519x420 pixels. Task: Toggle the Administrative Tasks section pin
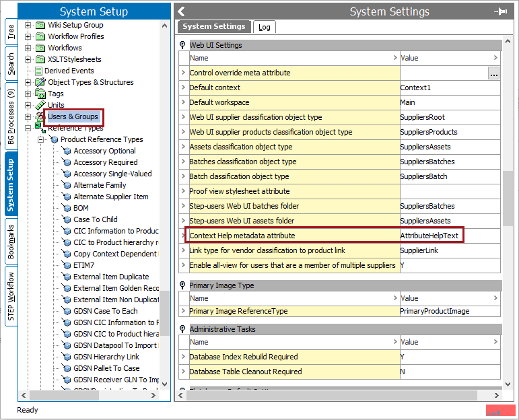[x=182, y=329]
